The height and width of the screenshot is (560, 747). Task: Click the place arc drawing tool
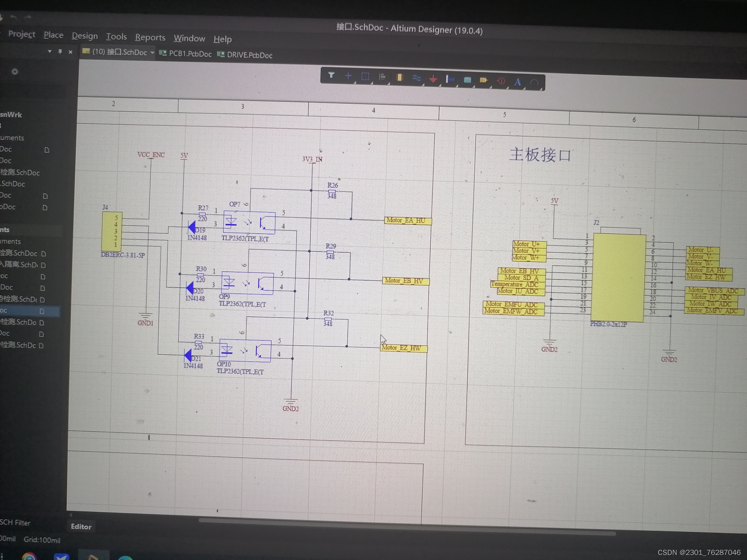pos(535,83)
